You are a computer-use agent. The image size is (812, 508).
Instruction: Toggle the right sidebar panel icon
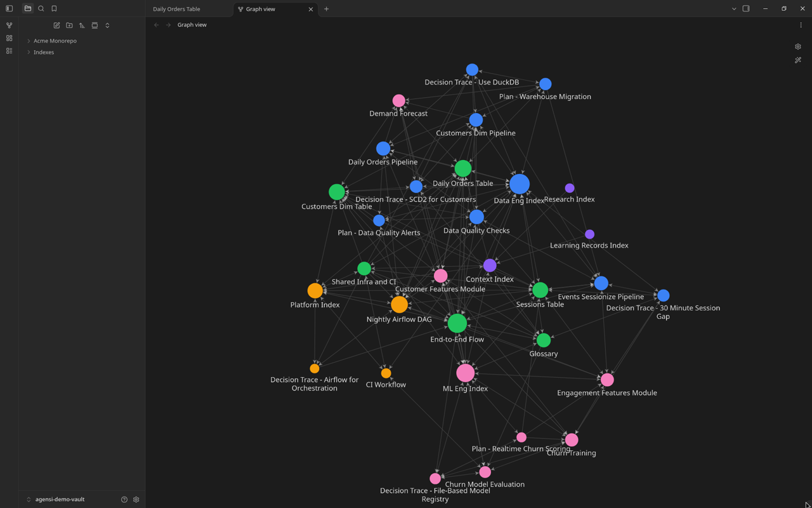pos(746,9)
